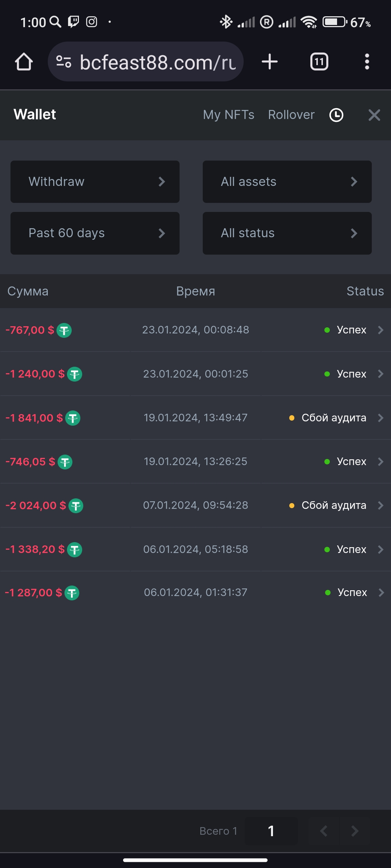This screenshot has width=391, height=868.
Task: Open the Past 60 days filter
Action: tap(95, 233)
